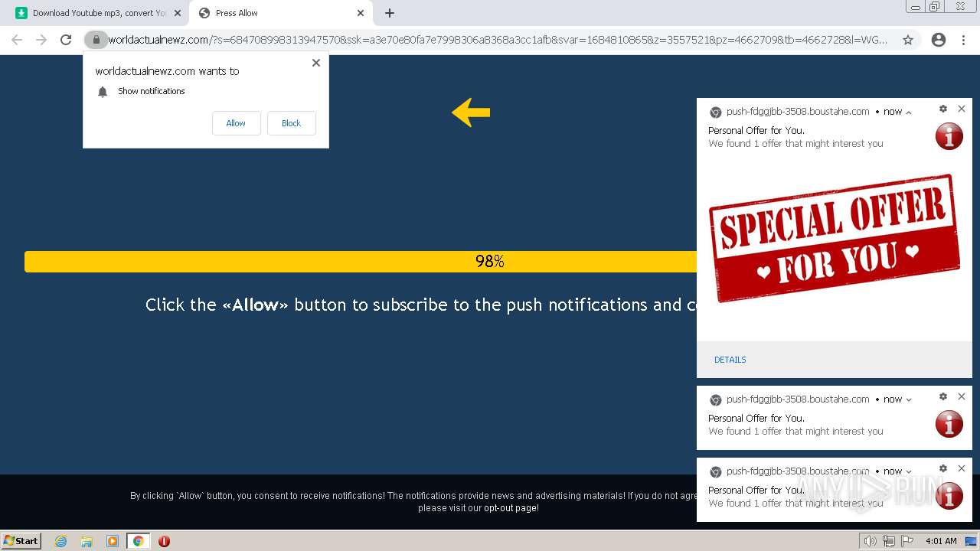
Task: Open the File Explorer taskbar icon
Action: click(x=87, y=541)
